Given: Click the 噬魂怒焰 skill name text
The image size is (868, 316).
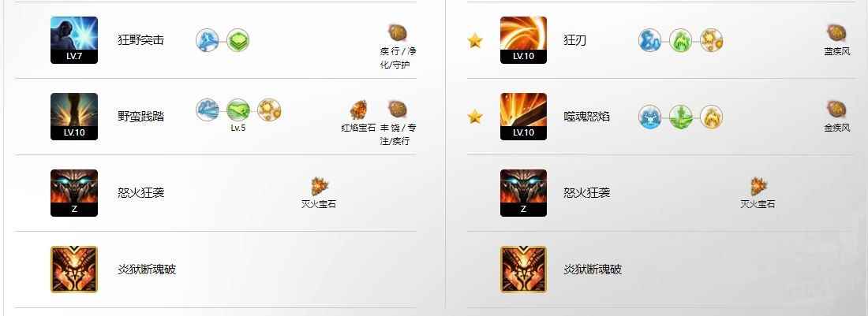Looking at the screenshot, I should [x=586, y=117].
